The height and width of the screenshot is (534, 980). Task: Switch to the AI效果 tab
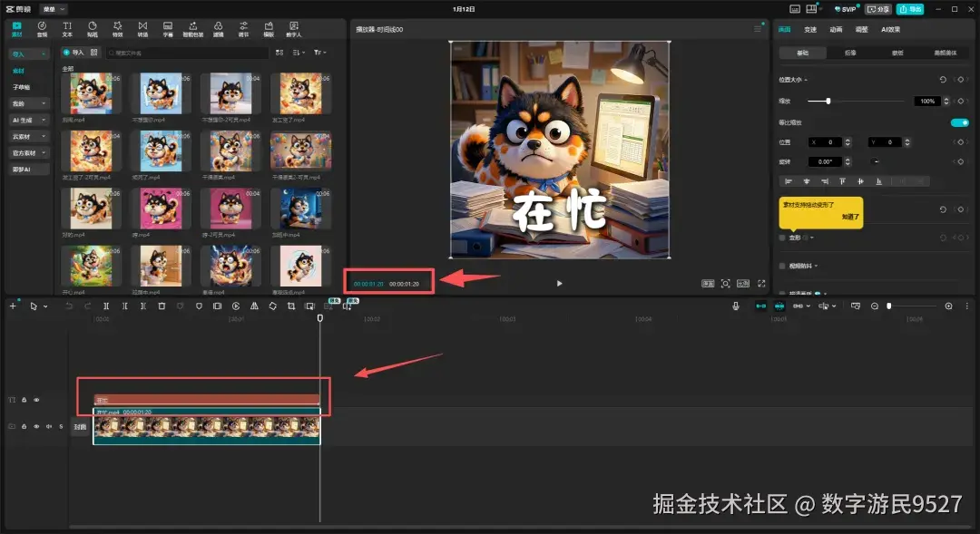[891, 29]
